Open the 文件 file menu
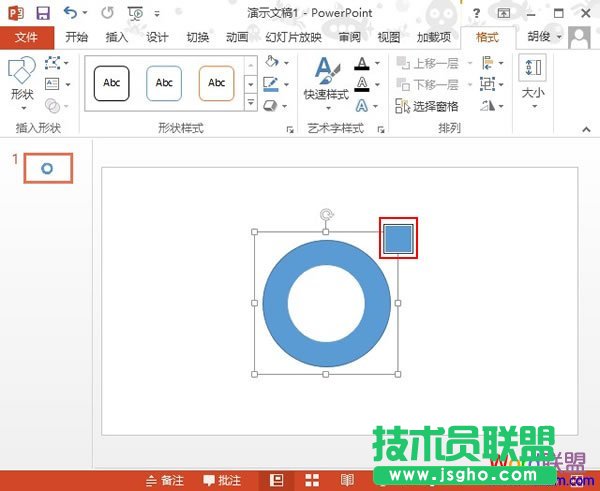This screenshot has width=600, height=491. pyautogui.click(x=27, y=38)
